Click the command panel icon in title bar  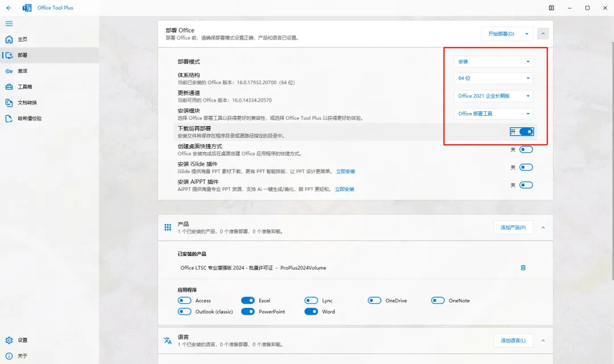tap(551, 8)
